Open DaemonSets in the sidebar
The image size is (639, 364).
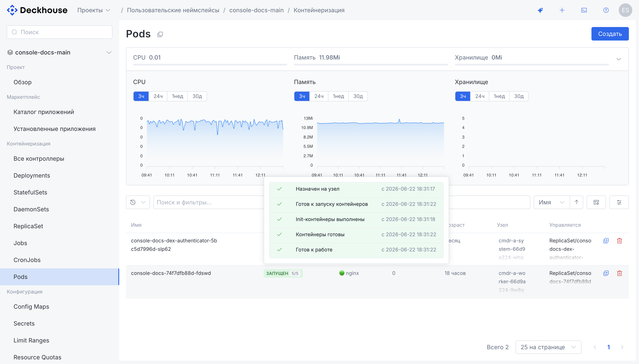pyautogui.click(x=31, y=209)
